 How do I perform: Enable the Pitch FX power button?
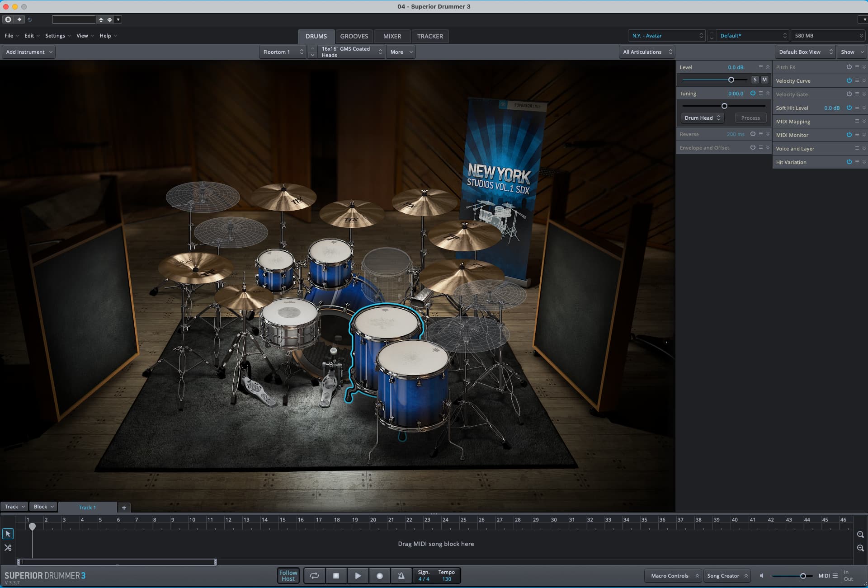point(849,67)
